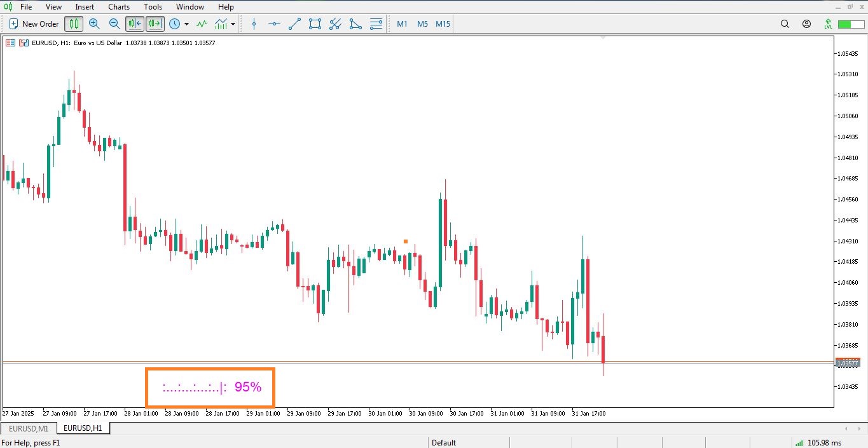Click the clock timeframe icon

(x=174, y=24)
